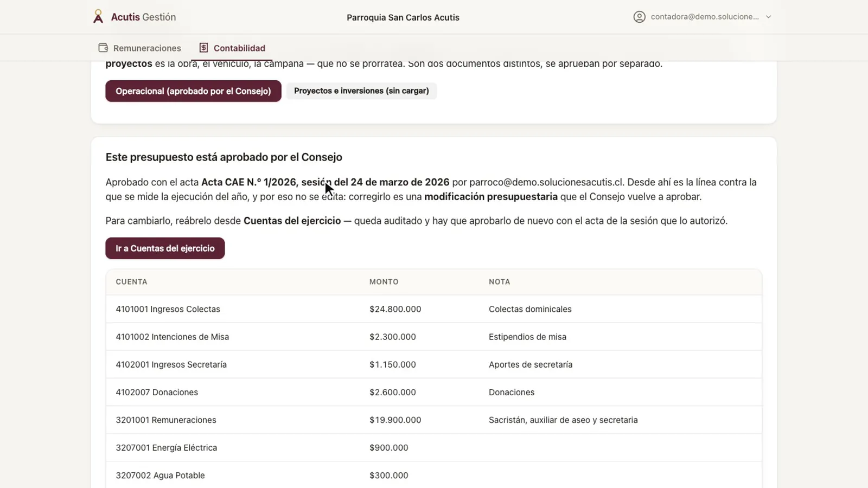Select row 3207002 Agua Potable

(x=434, y=475)
